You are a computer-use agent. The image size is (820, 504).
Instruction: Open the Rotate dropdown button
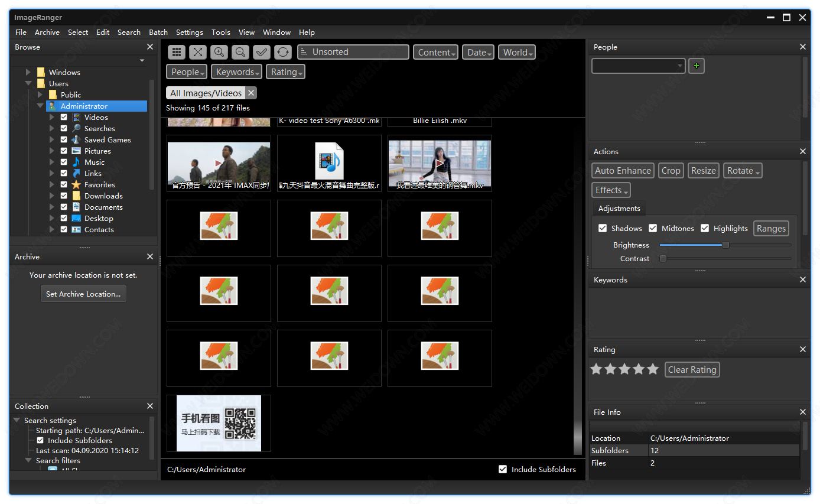[x=743, y=170]
